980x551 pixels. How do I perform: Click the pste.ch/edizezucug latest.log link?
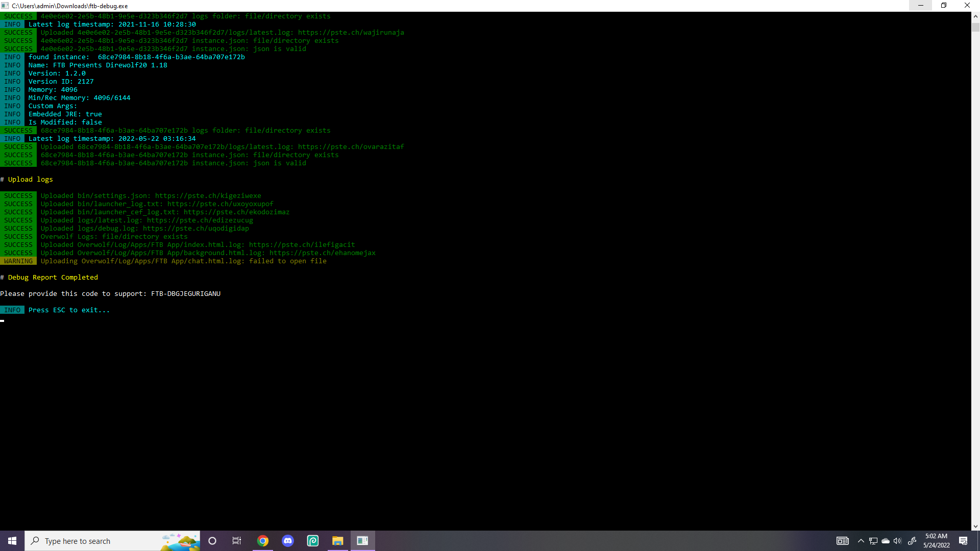200,220
